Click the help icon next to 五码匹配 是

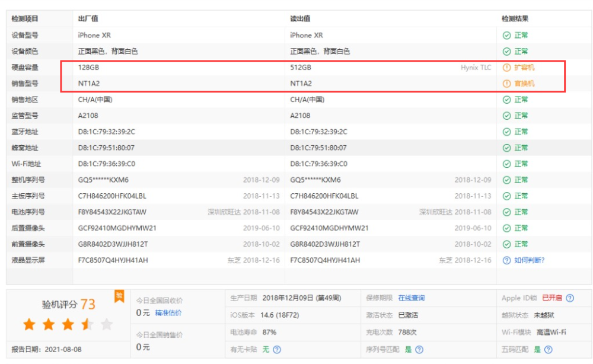(549, 350)
